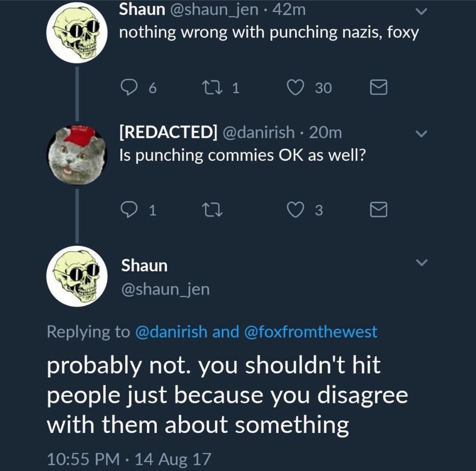Click the 10:55 PM 14 Aug 17 timestamp
The height and width of the screenshot is (471, 476).
tap(129, 459)
